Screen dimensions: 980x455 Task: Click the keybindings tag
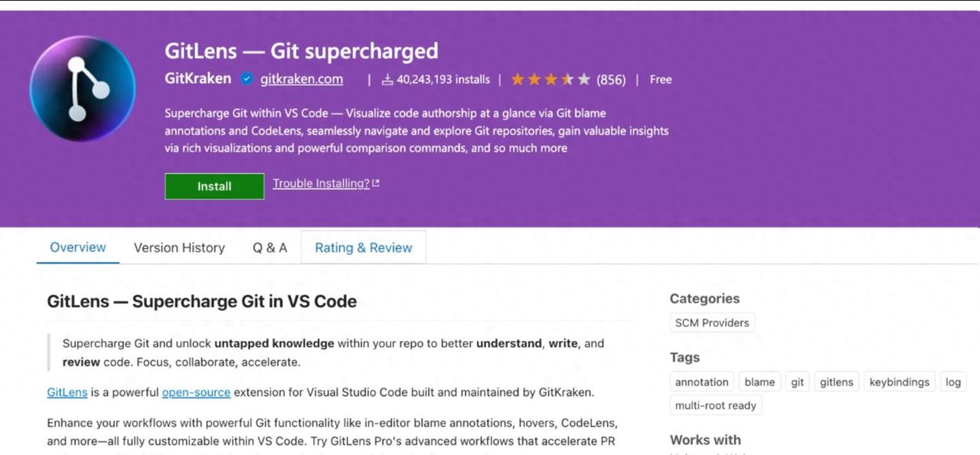(x=900, y=382)
